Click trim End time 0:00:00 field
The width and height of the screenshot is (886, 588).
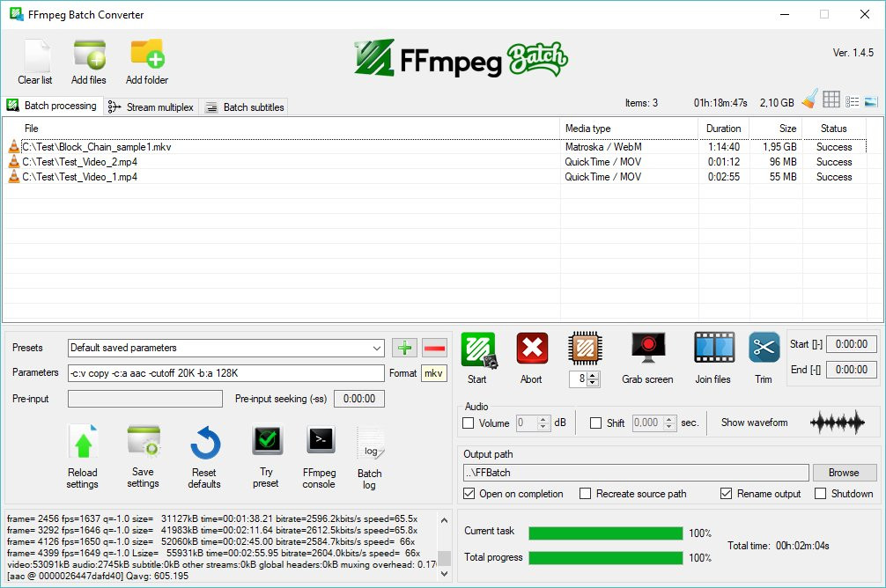pyautogui.click(x=852, y=370)
